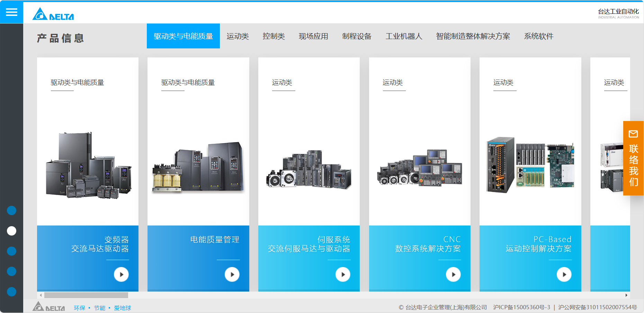Click the gray Delta logo in footer
Screen dimensions: 644x313
point(48,306)
